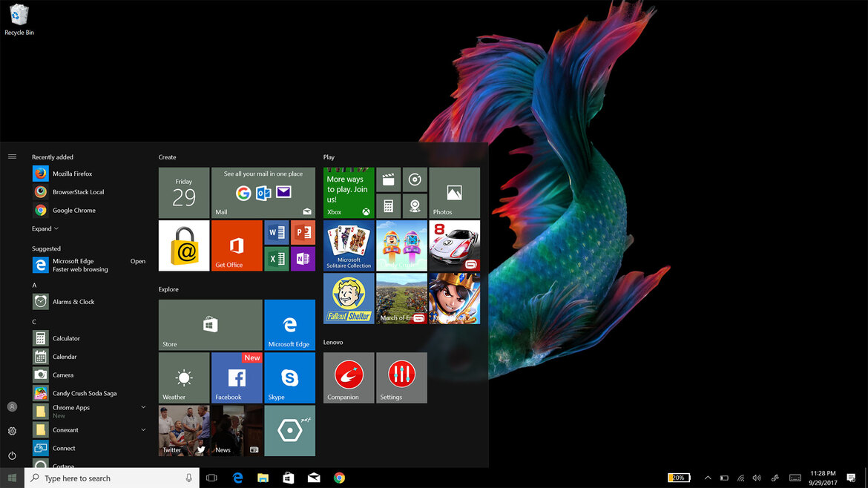
Task: Open Alarms & Clock app
Action: tap(88, 302)
